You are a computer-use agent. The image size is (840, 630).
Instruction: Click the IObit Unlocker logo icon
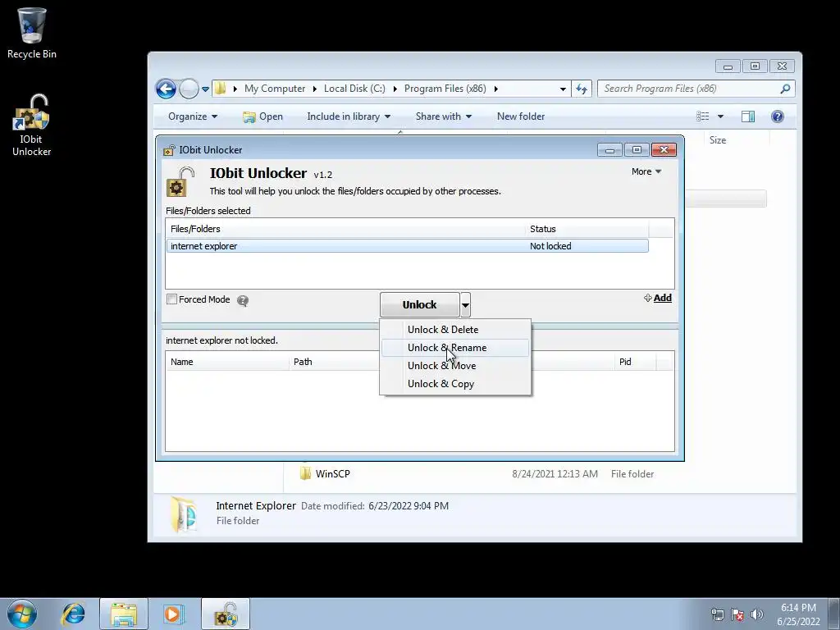point(180,181)
